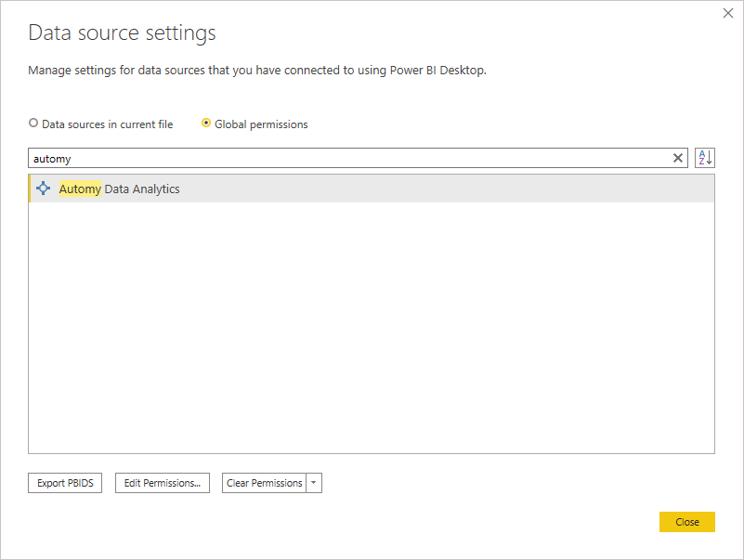Dismiss the dialog with the top-right X
744x560 pixels.
[728, 13]
